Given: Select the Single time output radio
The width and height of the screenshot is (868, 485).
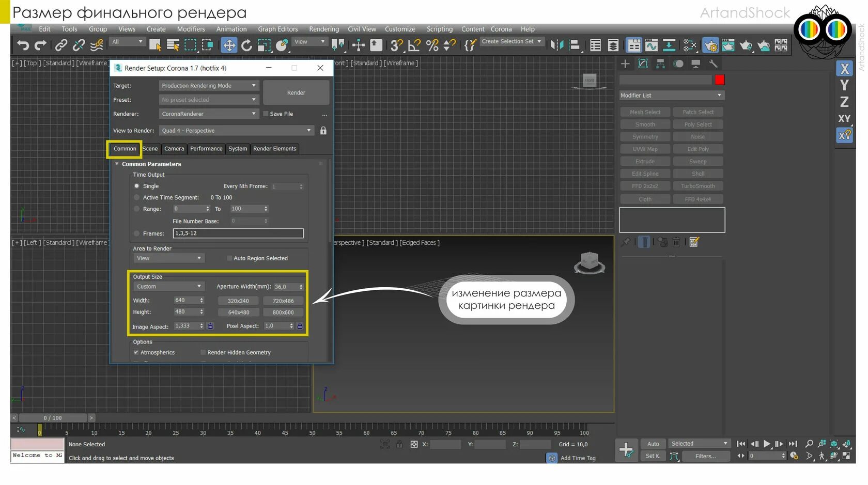Looking at the screenshot, I should [137, 186].
